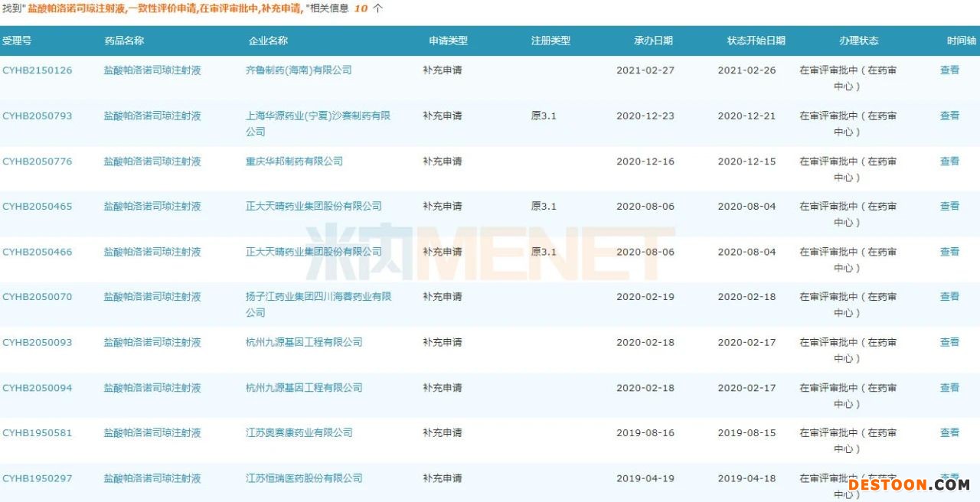This screenshot has height=502, width=980.
Task: Open 查看 for the 江苏奥赛康药业 row
Action: pos(949,433)
